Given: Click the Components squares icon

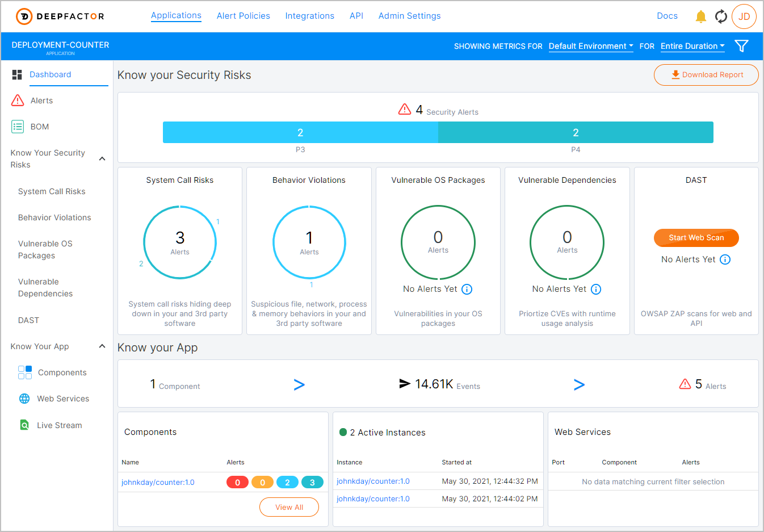Looking at the screenshot, I should (x=25, y=372).
